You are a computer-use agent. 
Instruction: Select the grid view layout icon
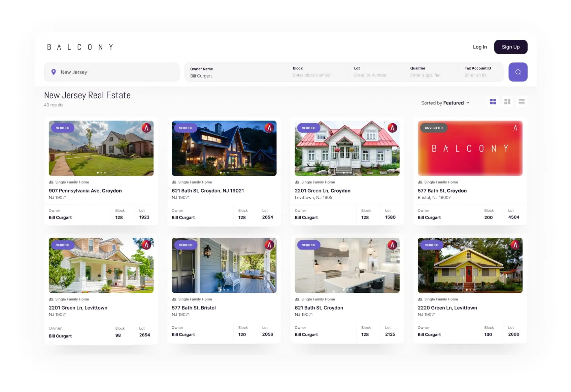coord(493,101)
